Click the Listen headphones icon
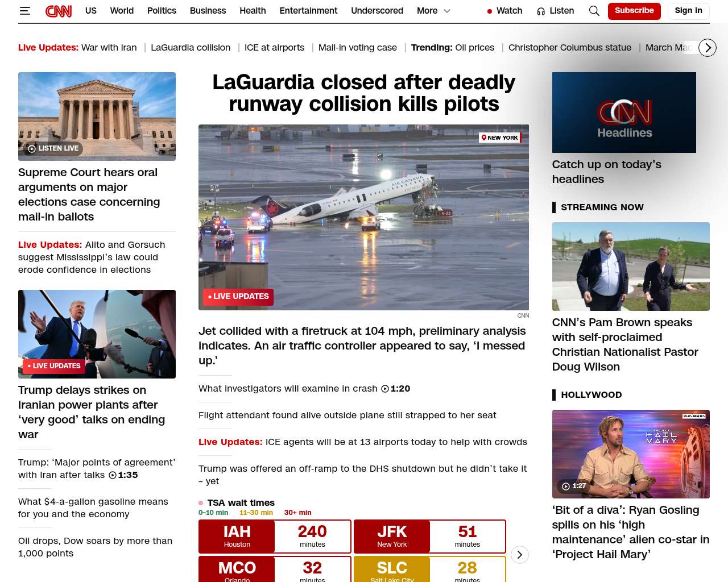Image resolution: width=728 pixels, height=582 pixels. [541, 11]
